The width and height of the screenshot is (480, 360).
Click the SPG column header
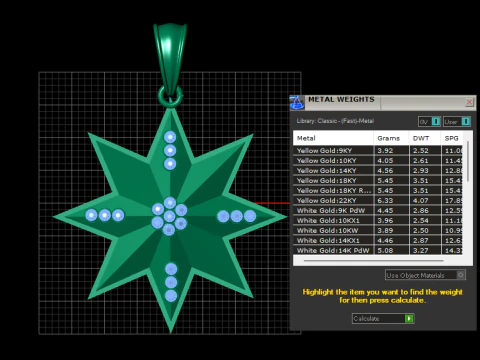(x=452, y=138)
